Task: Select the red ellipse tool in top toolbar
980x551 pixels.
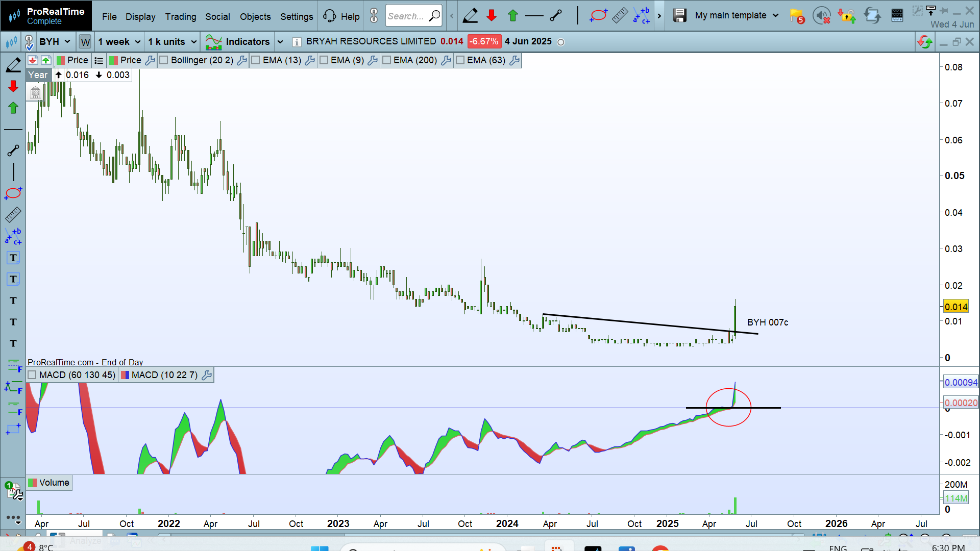Action: point(598,16)
